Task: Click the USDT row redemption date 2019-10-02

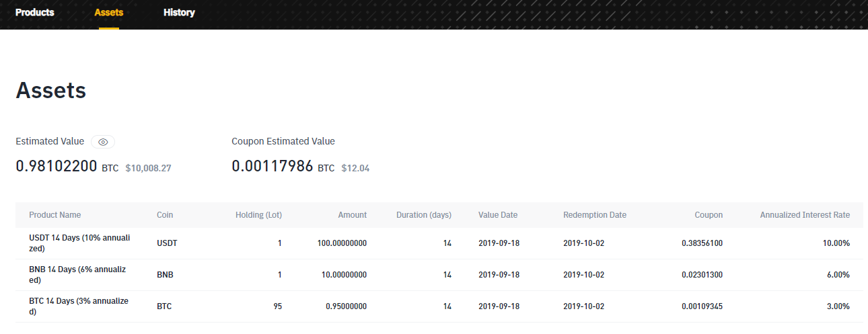Action: [583, 243]
